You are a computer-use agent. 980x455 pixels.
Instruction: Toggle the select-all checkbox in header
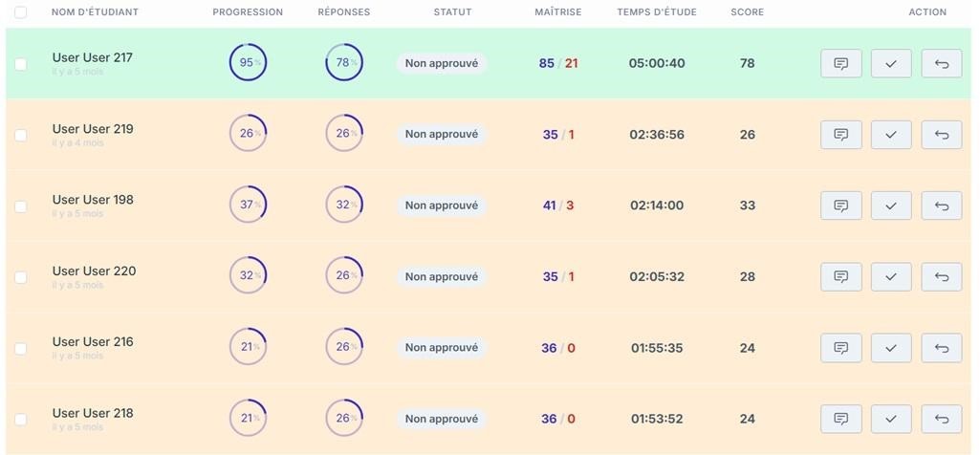[x=21, y=11]
